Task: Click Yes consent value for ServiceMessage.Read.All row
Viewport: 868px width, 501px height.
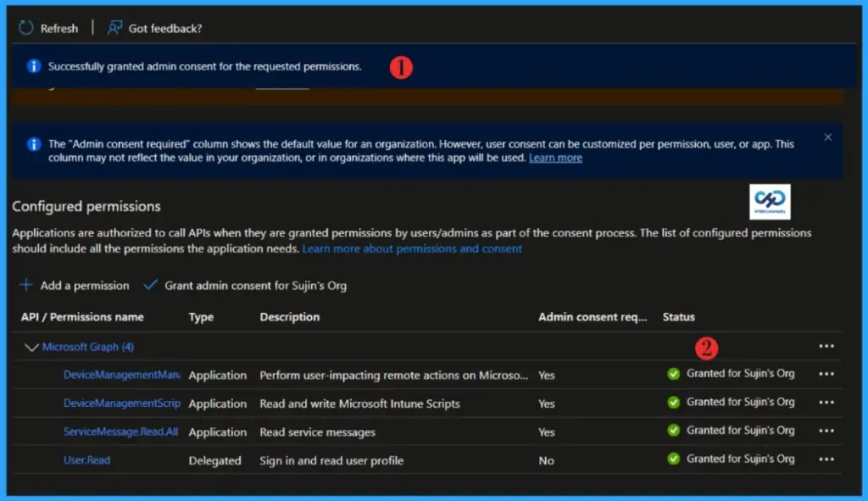Action: [x=547, y=432]
